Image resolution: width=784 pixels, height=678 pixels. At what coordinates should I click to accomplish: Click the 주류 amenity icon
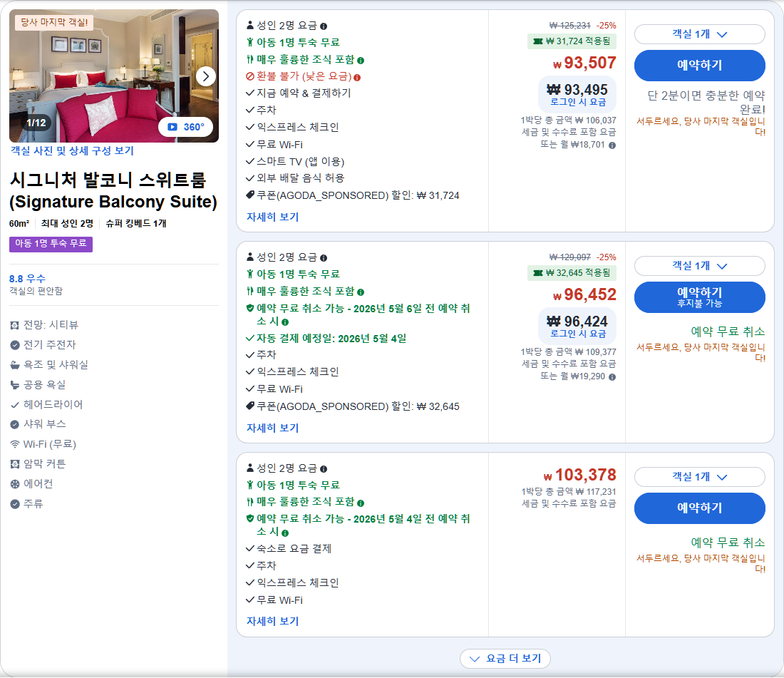(x=15, y=504)
